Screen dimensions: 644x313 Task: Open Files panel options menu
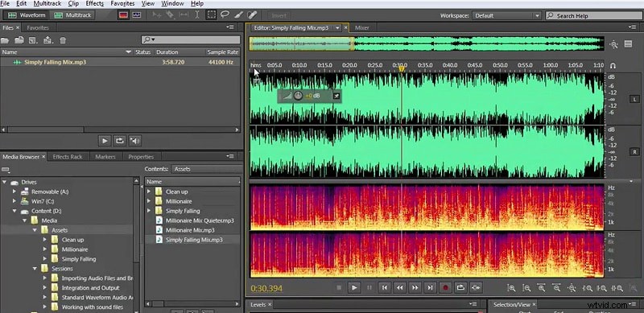pyautogui.click(x=230, y=27)
